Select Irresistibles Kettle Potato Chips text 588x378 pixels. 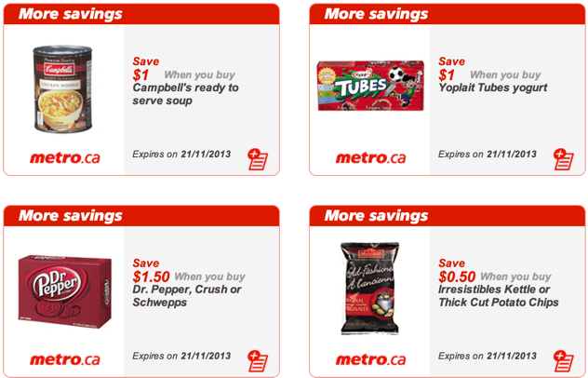point(499,296)
